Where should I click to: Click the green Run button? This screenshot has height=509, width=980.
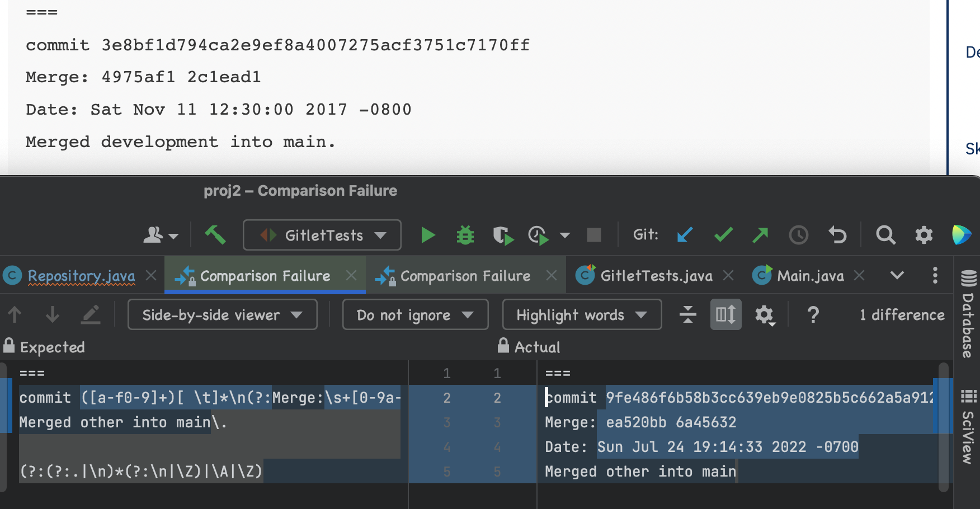[428, 235]
